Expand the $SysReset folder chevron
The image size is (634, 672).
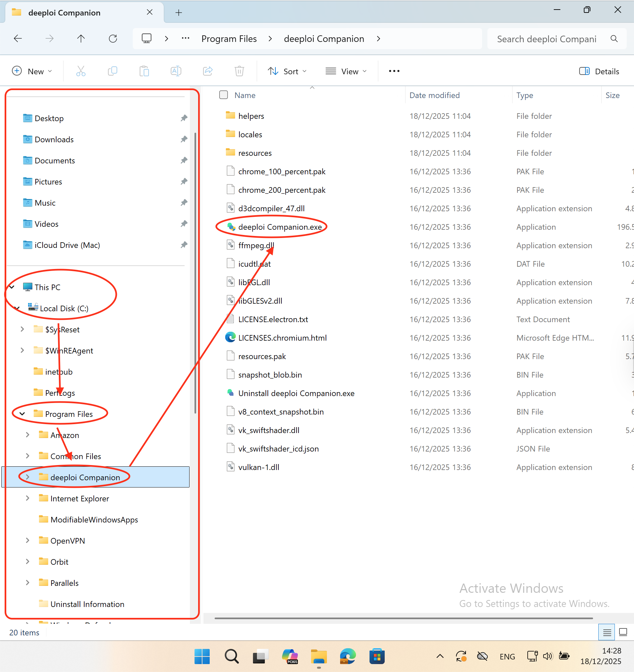coord(22,329)
